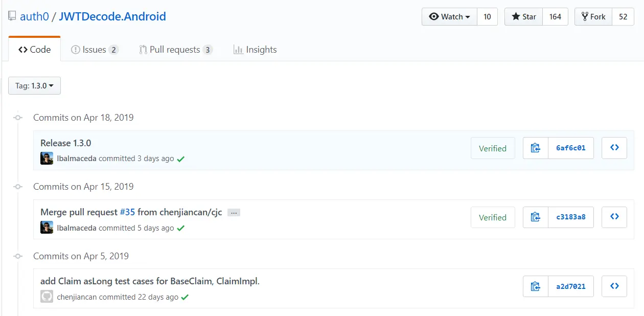Open lbalmaceda avatar on merge pull request commit
The image size is (644, 316).
tap(47, 227)
